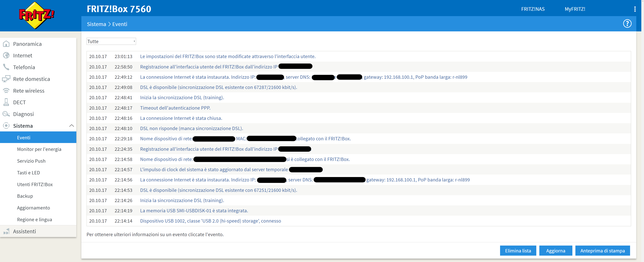The width and height of the screenshot is (644, 262).
Task: Click the Internet globe icon
Action: [6, 55]
